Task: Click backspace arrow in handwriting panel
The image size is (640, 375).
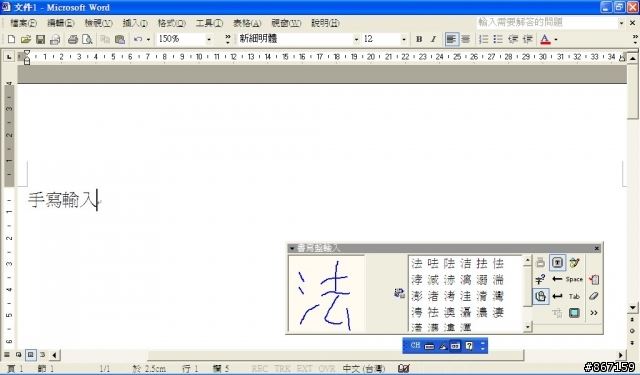Action: [x=557, y=279]
